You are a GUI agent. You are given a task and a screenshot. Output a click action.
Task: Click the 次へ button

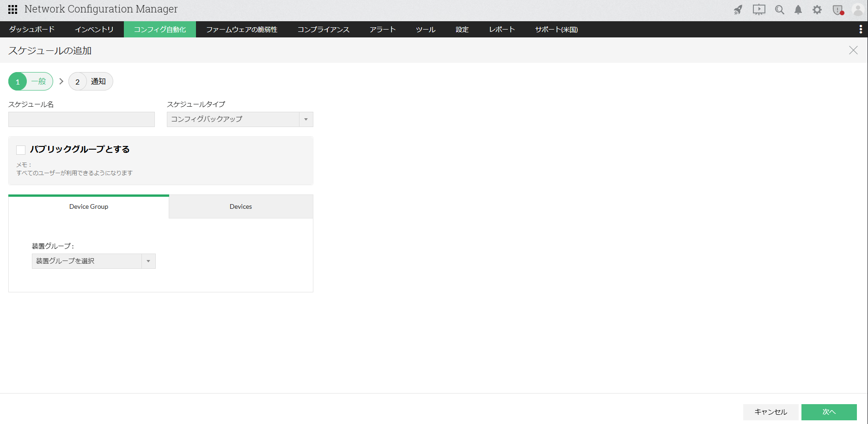point(829,412)
